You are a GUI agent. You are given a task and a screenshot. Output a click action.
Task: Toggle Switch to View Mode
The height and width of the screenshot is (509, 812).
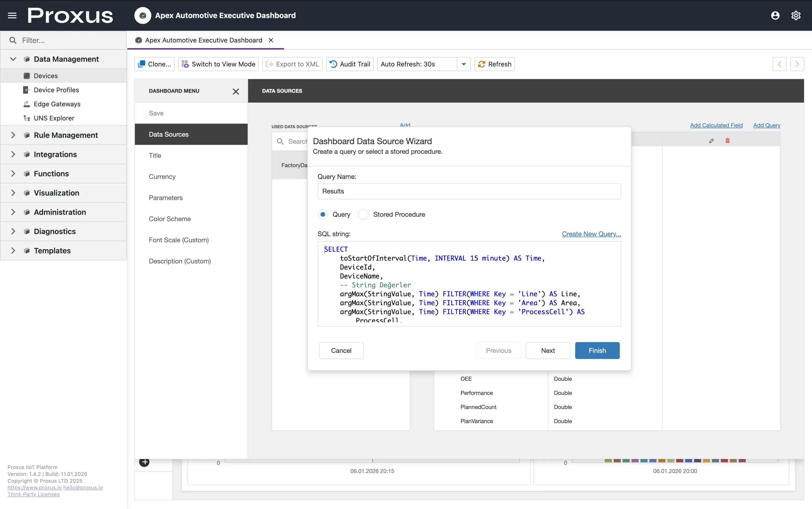[x=218, y=64]
